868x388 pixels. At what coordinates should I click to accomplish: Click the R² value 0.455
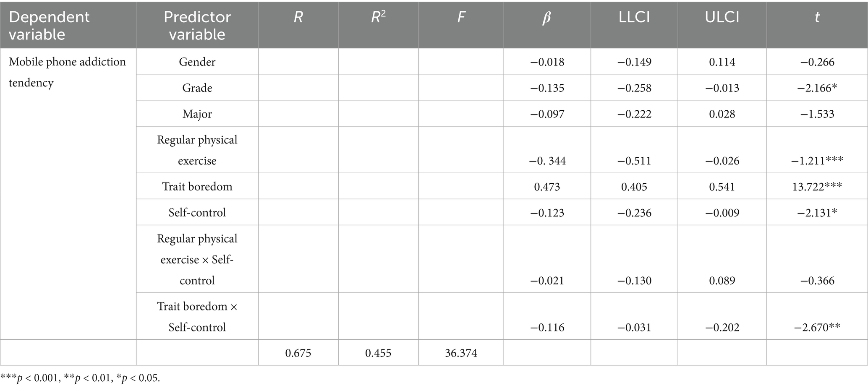coord(378,353)
